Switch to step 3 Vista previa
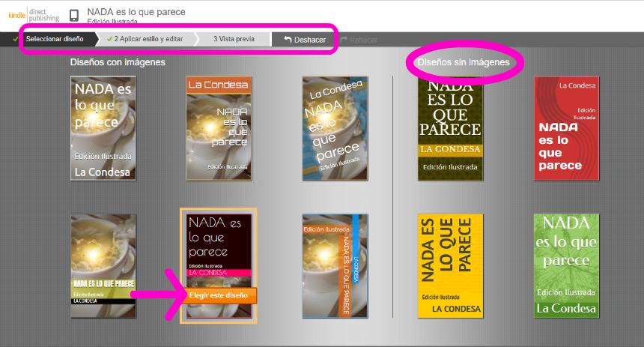Viewport: 644px width, 347px height. point(233,39)
